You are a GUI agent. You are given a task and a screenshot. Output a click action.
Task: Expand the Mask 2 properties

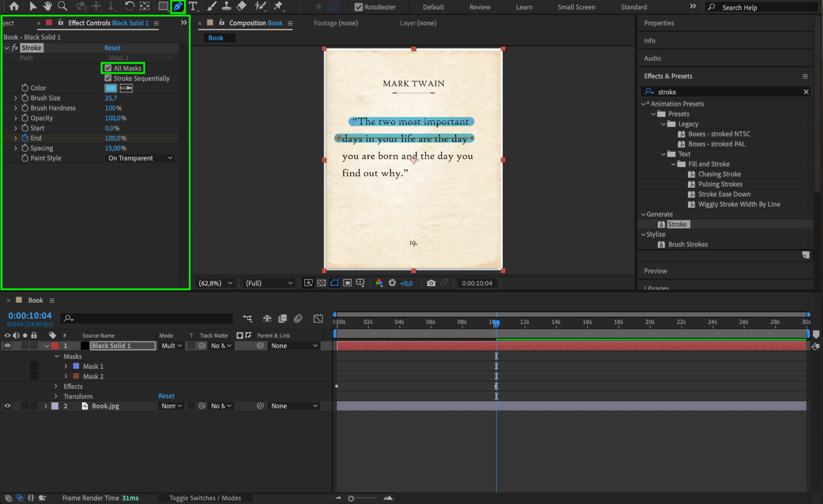66,376
